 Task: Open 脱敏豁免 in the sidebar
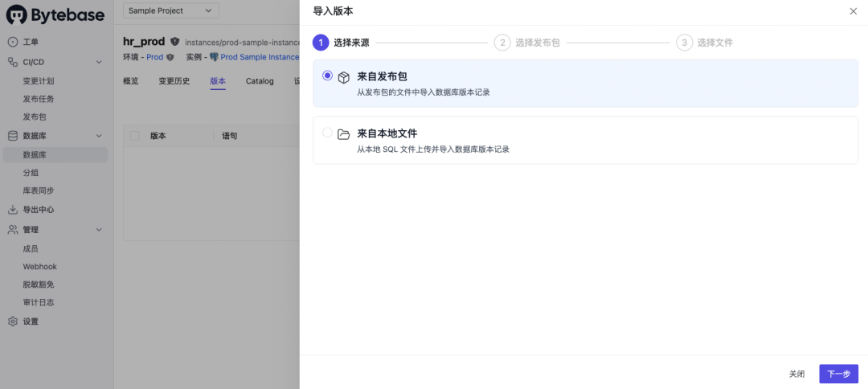pyautogui.click(x=39, y=285)
